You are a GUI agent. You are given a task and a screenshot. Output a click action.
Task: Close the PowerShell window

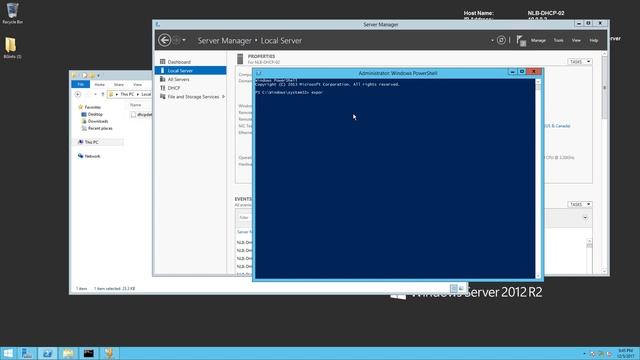[x=533, y=71]
